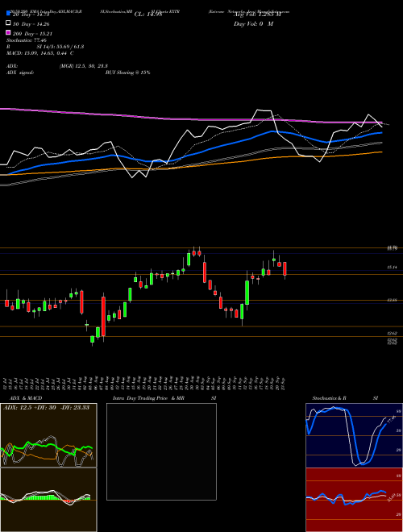Click the ADX (MGR) 12.5, 30, 23.3 values

pos(84,66)
